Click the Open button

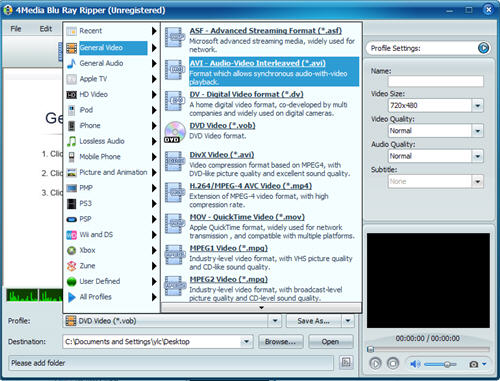[x=330, y=342]
